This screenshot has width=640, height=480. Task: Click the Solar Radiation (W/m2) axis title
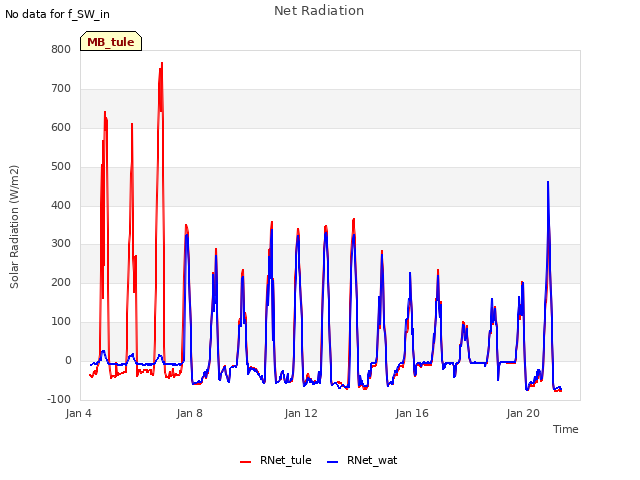[x=14, y=227]
